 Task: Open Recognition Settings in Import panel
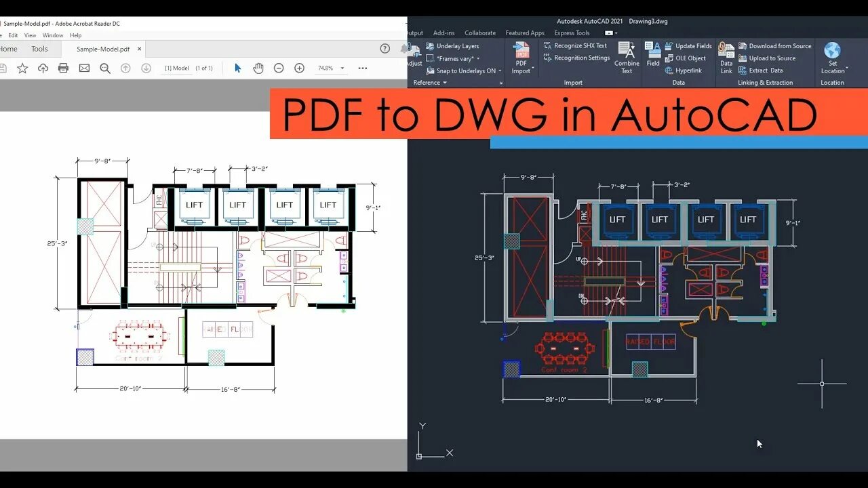(x=576, y=58)
